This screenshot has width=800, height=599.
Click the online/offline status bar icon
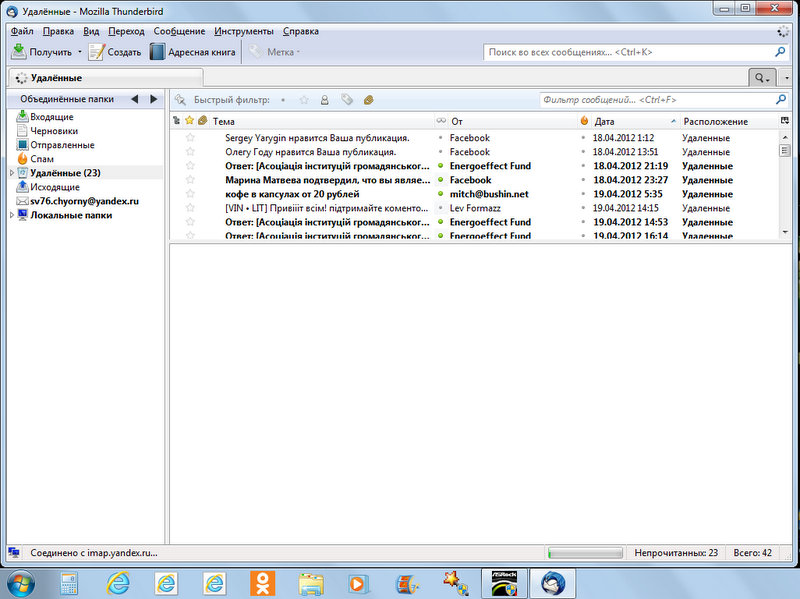(14, 553)
